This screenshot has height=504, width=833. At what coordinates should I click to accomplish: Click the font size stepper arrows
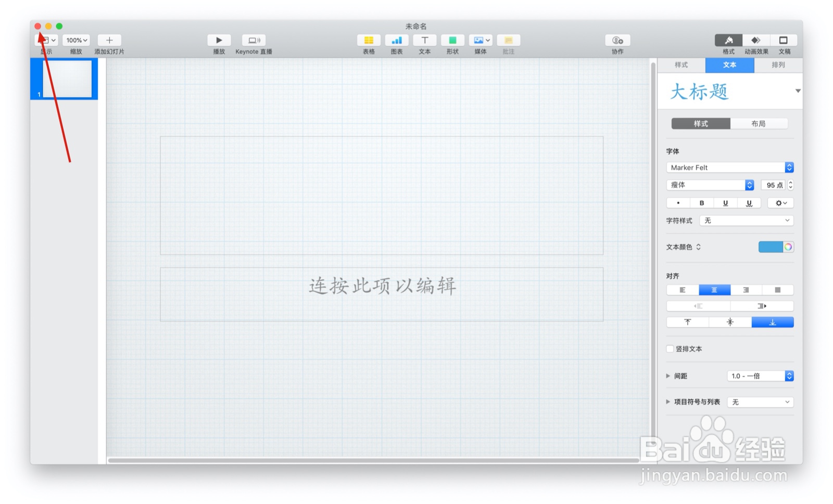(x=790, y=185)
